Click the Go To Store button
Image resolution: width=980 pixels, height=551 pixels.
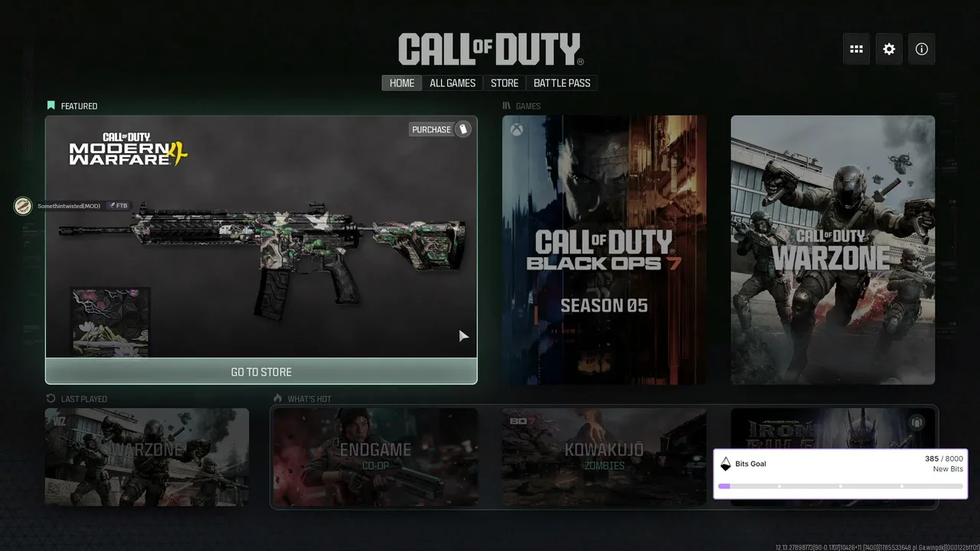coord(261,372)
